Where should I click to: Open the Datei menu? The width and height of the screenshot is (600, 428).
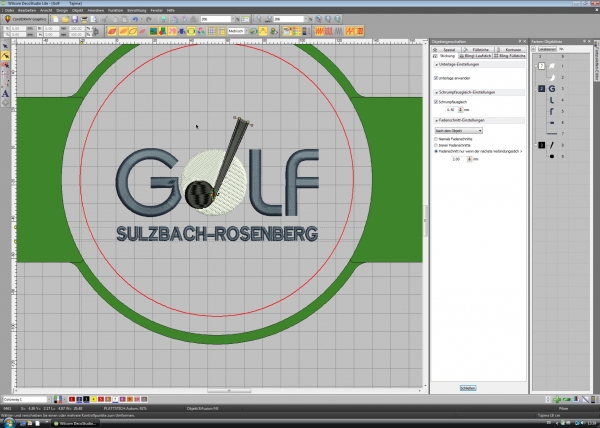coord(9,10)
